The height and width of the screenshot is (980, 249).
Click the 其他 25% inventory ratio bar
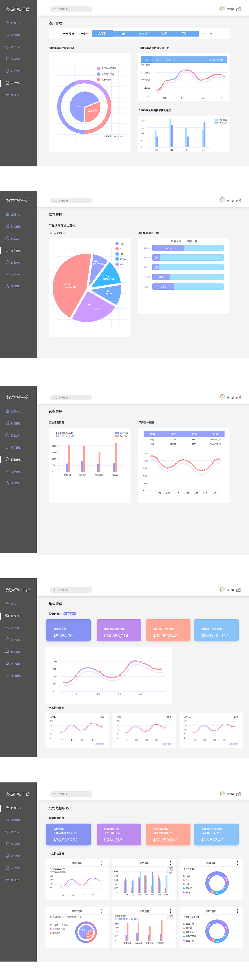[x=188, y=287]
